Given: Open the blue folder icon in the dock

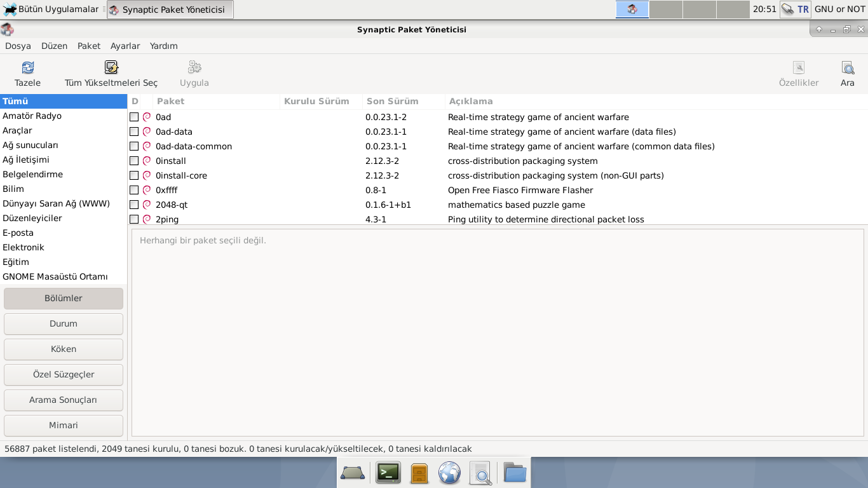Looking at the screenshot, I should [515, 473].
